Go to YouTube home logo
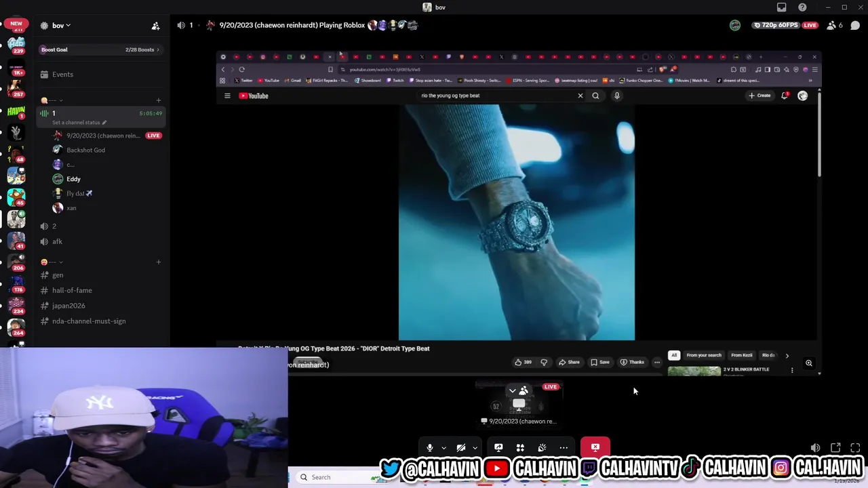Viewport: 868px width, 488px height. [x=254, y=96]
